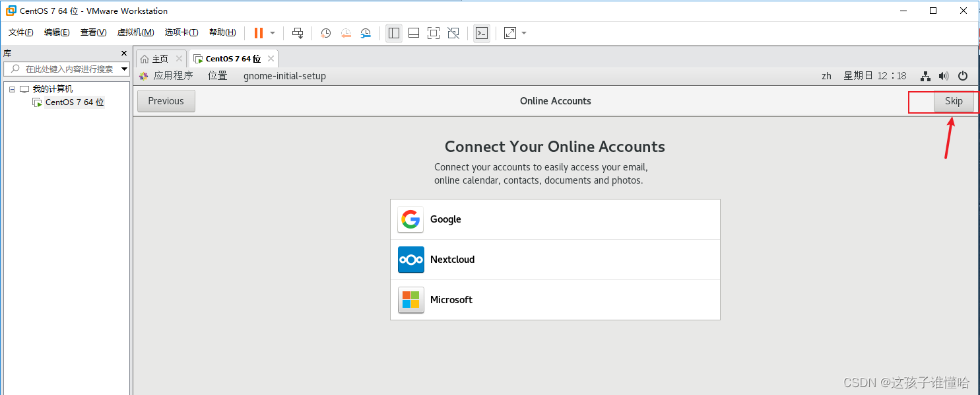Open the zh input source indicator
This screenshot has width=980, height=395.
click(826, 76)
